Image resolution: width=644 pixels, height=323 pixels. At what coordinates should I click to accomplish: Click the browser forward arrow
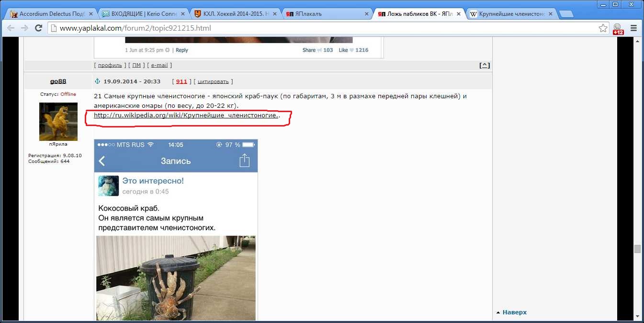pyautogui.click(x=24, y=28)
